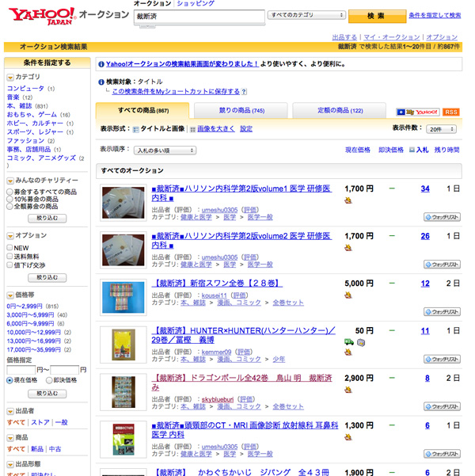Click the maximum price input field
The image size is (475, 476).
[64, 370]
